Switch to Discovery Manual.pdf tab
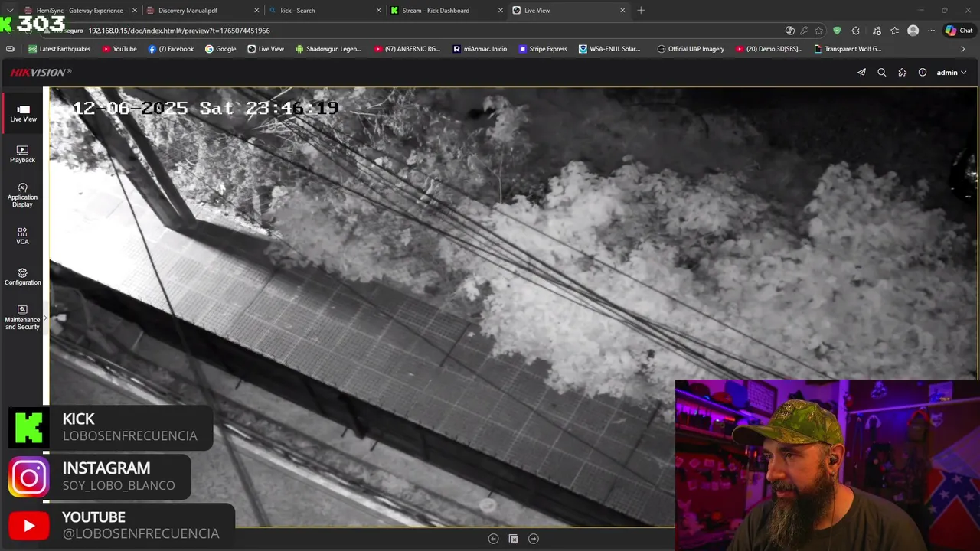980x551 pixels. pyautogui.click(x=203, y=11)
